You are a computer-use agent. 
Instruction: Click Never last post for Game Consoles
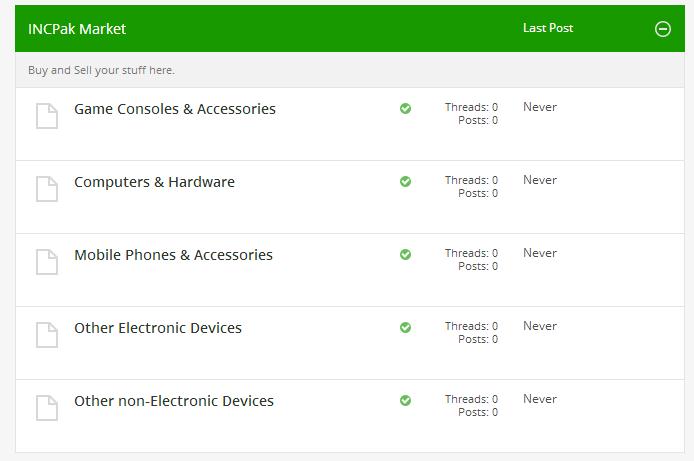[x=540, y=107]
